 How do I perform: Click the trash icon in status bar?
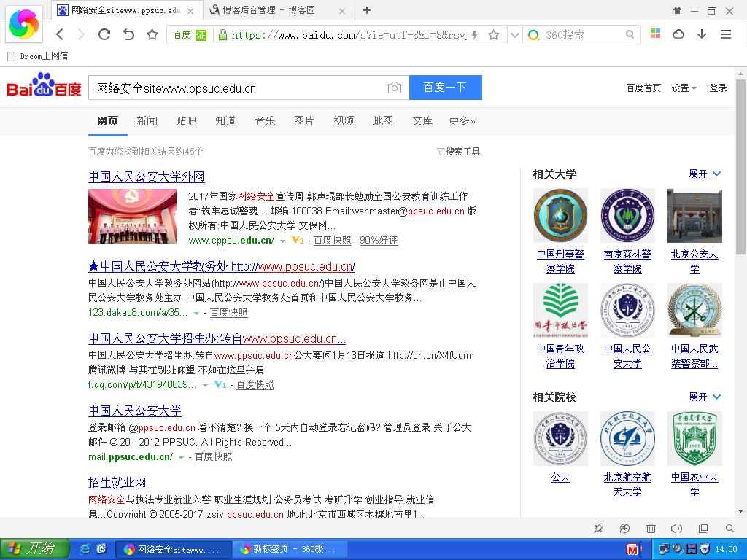[651, 528]
